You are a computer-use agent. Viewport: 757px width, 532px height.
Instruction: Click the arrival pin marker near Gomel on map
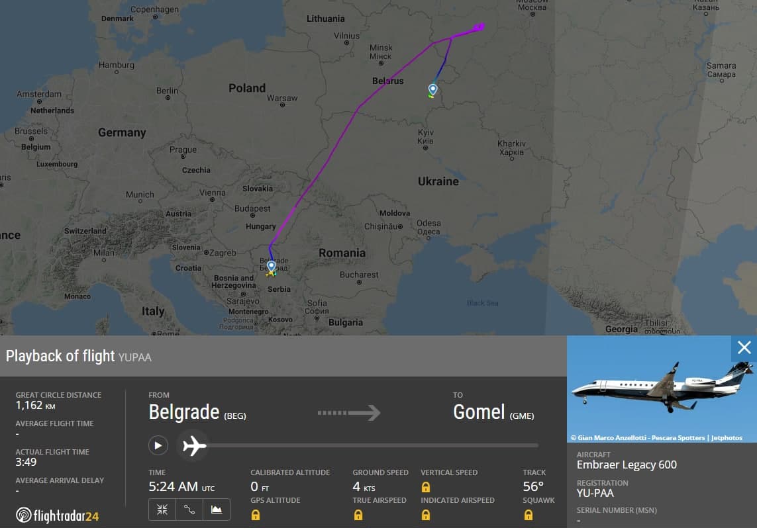pyautogui.click(x=433, y=89)
